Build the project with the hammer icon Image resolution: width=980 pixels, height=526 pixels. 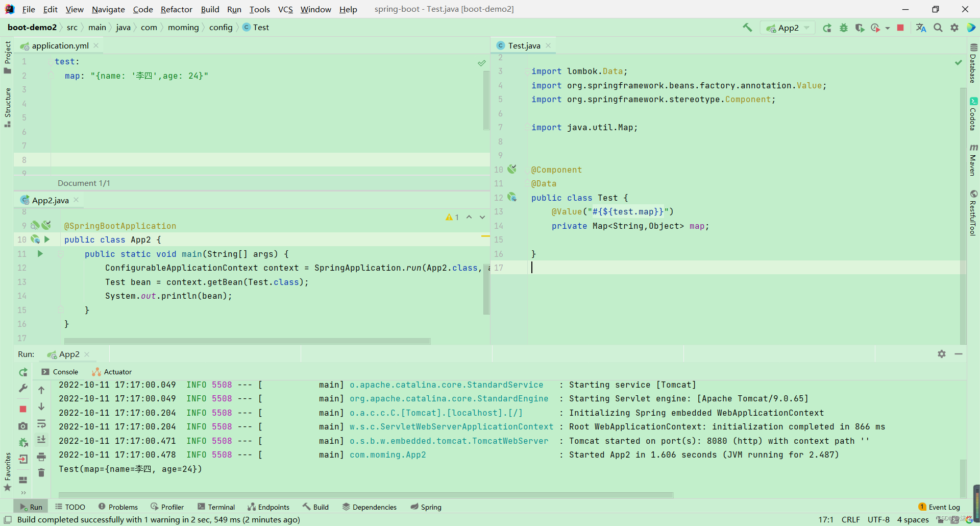(x=747, y=28)
